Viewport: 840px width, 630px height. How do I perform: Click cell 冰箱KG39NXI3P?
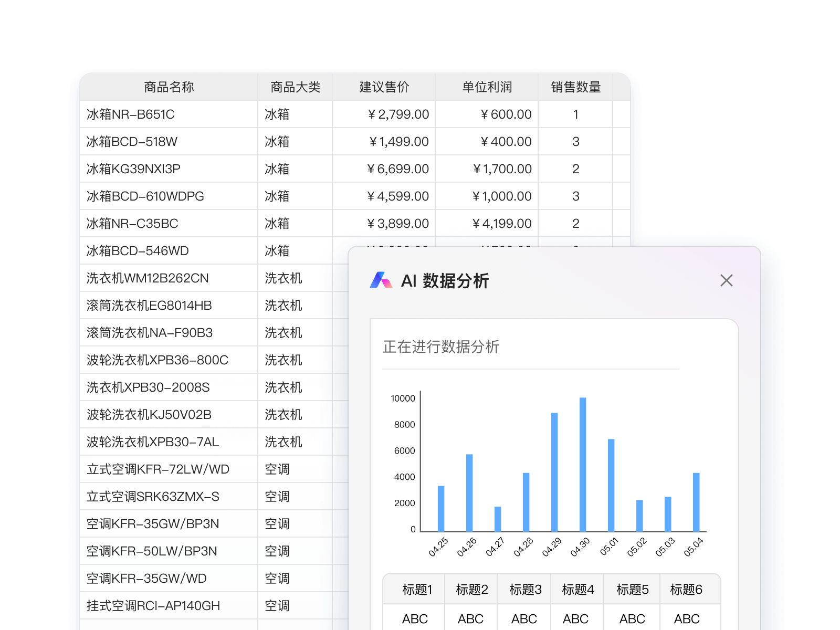169,169
